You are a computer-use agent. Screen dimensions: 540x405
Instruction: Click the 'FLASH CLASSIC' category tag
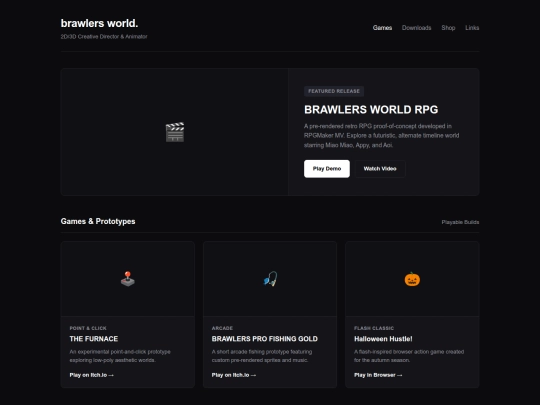pyautogui.click(x=374, y=328)
